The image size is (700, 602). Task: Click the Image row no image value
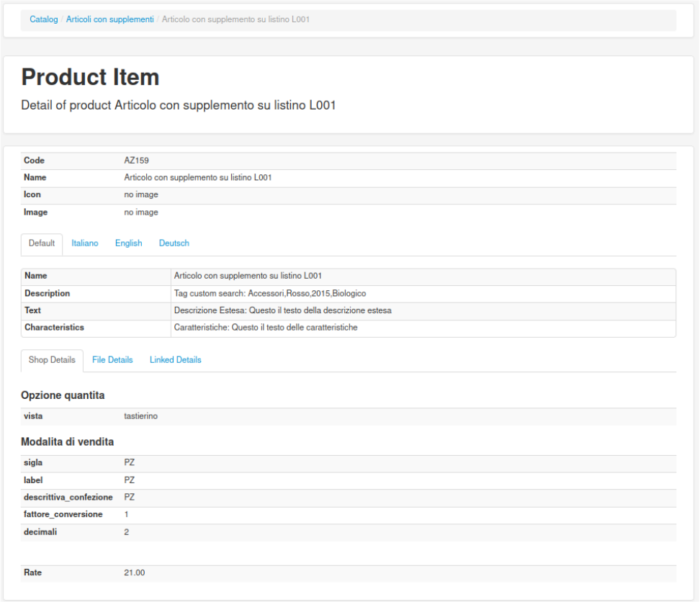141,212
